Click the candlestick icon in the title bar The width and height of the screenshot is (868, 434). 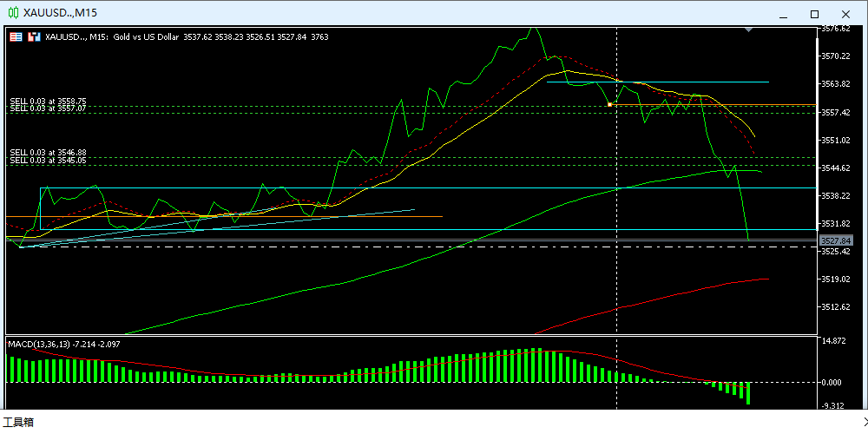[x=14, y=11]
